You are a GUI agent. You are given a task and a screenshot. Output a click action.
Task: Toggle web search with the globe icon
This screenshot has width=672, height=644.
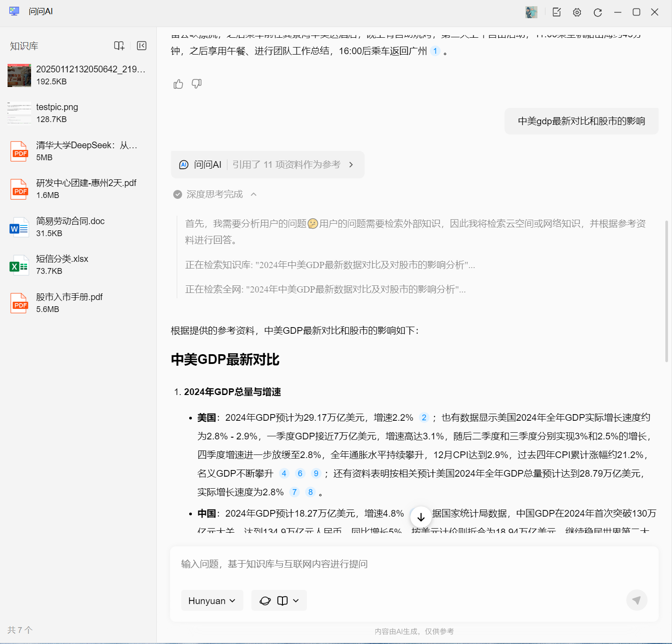(265, 600)
